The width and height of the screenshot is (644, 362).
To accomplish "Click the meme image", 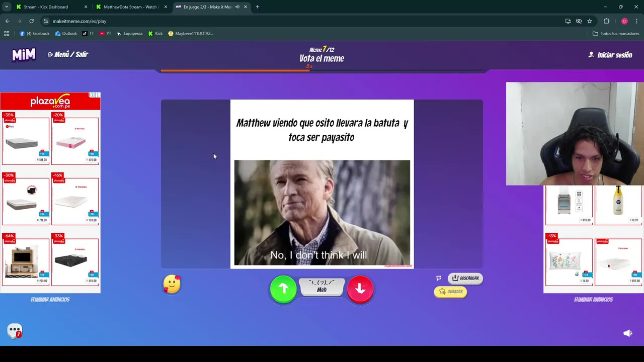I will [x=322, y=213].
